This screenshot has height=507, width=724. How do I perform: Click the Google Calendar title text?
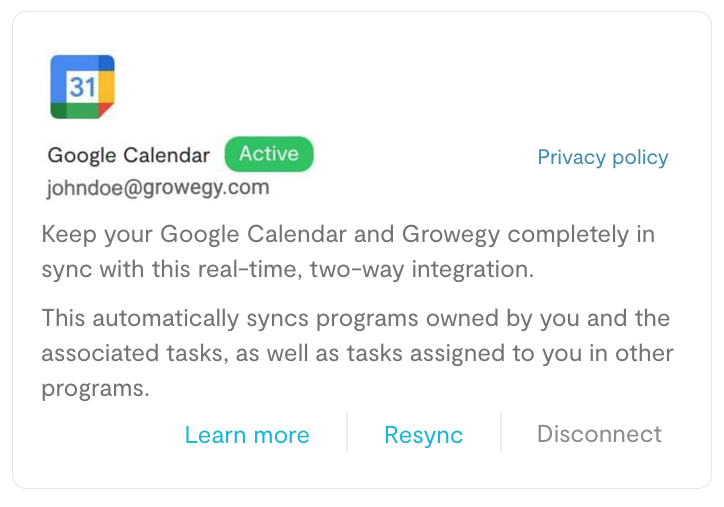coord(129,155)
